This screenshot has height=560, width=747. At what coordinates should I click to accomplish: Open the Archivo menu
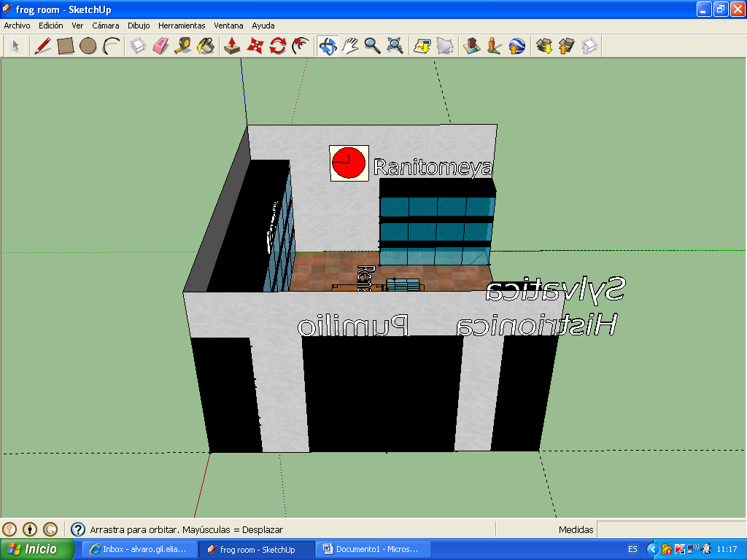[17, 25]
